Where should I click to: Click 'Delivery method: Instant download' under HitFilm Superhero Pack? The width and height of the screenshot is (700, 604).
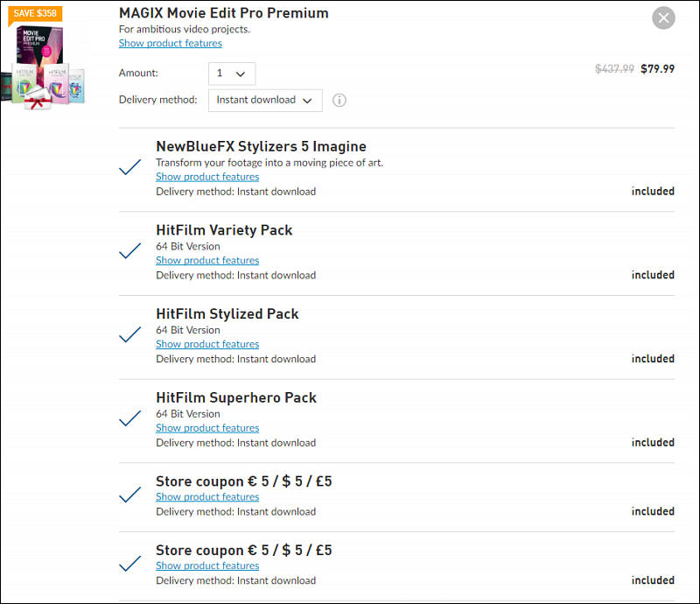tap(235, 443)
